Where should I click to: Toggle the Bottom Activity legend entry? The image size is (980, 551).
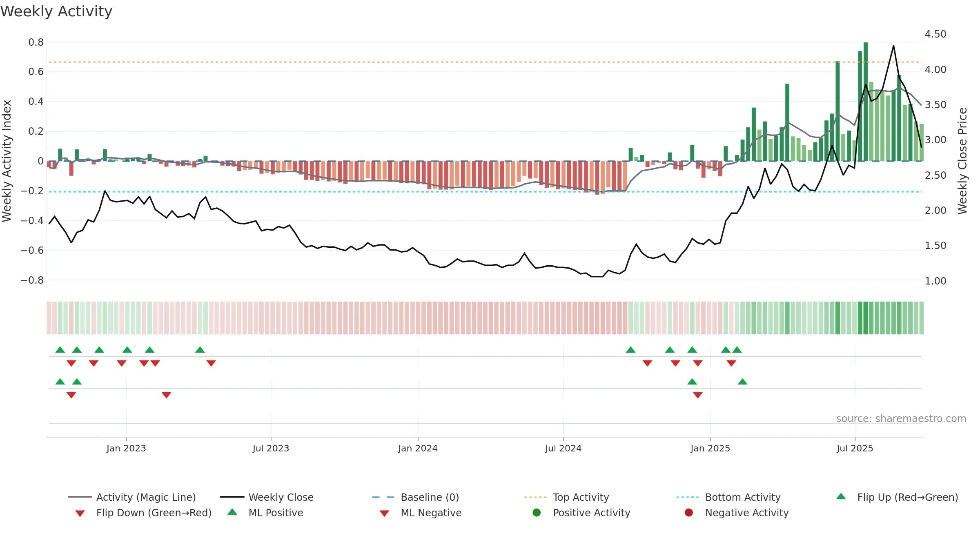point(728,497)
